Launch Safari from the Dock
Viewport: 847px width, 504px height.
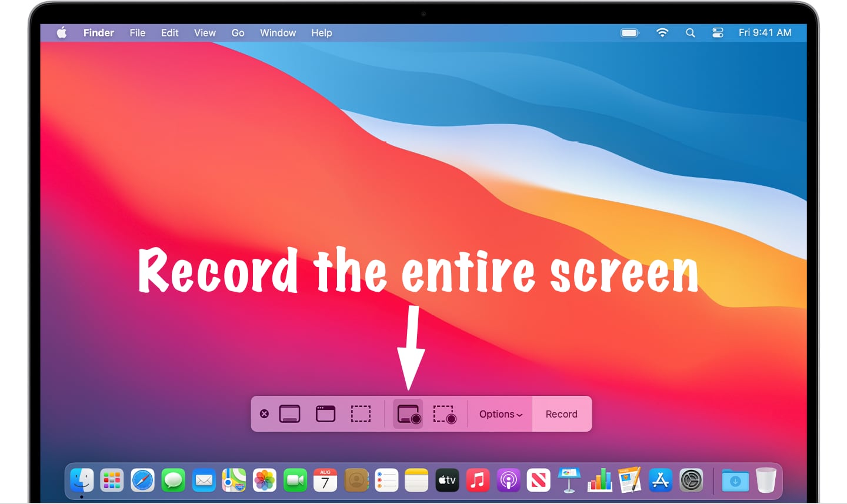(x=142, y=480)
